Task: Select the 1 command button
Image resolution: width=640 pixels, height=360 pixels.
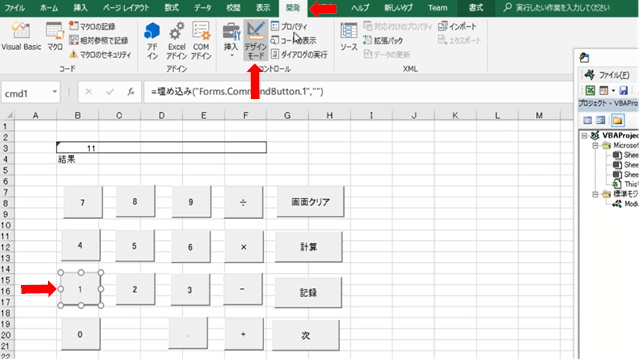Action: 80,289
